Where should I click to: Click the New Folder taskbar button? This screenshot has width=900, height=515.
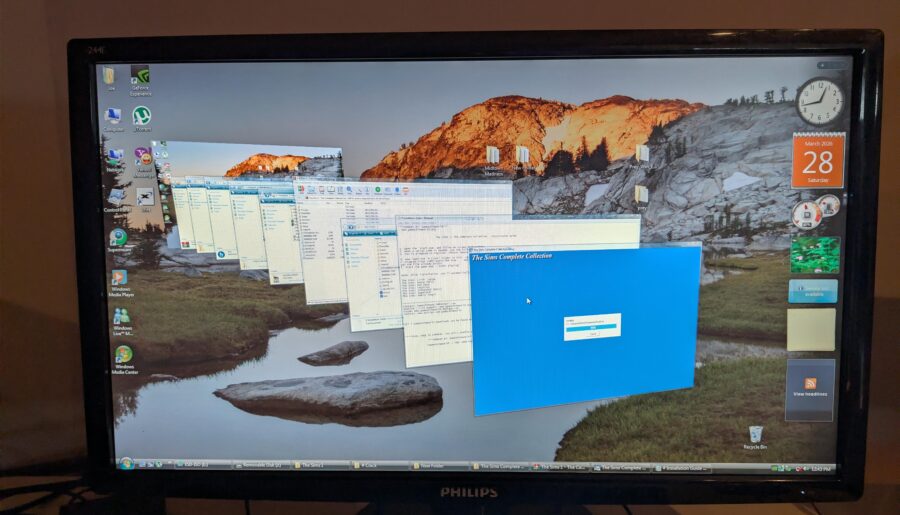click(440, 466)
